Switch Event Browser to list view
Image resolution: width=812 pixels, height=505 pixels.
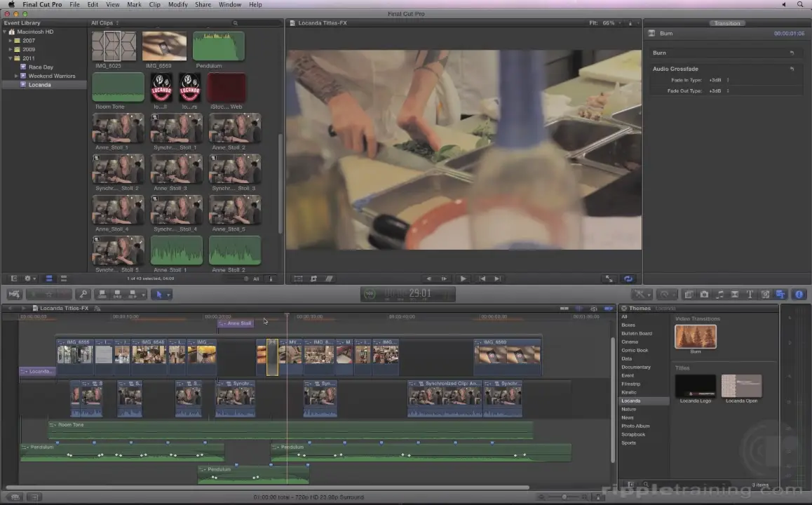tap(63, 278)
